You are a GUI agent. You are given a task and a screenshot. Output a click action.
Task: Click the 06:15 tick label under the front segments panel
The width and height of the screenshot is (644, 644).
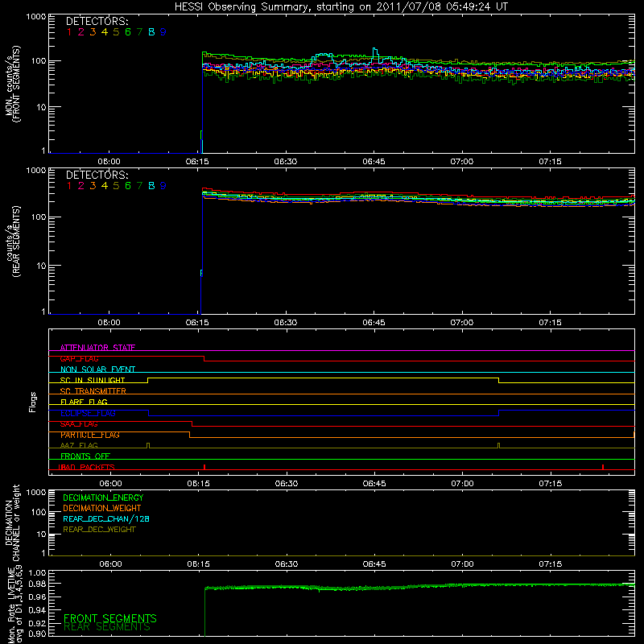pos(197,162)
